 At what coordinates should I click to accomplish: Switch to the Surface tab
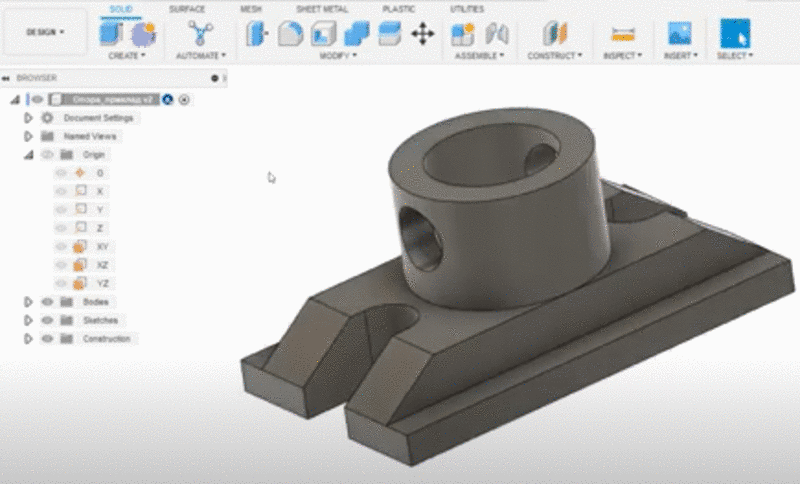(187, 9)
